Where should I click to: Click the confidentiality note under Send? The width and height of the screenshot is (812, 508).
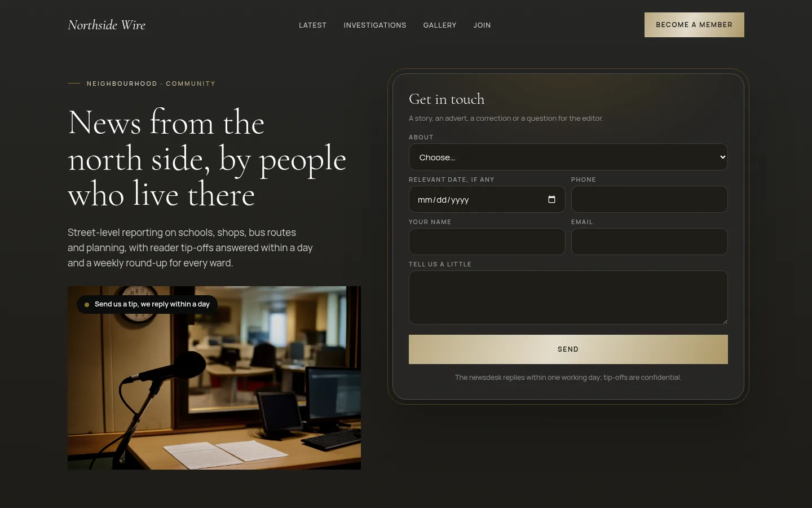point(568,378)
